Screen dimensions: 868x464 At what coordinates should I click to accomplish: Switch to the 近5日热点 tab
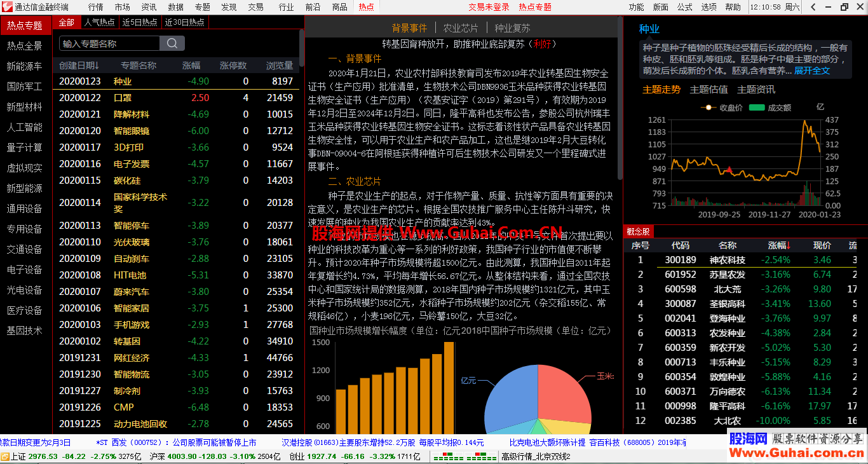click(x=140, y=22)
